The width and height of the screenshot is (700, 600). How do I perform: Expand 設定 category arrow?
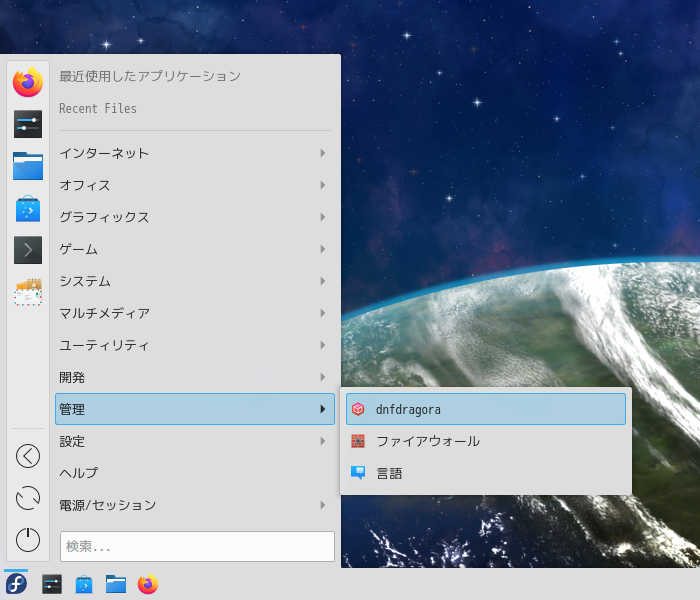[x=323, y=441]
